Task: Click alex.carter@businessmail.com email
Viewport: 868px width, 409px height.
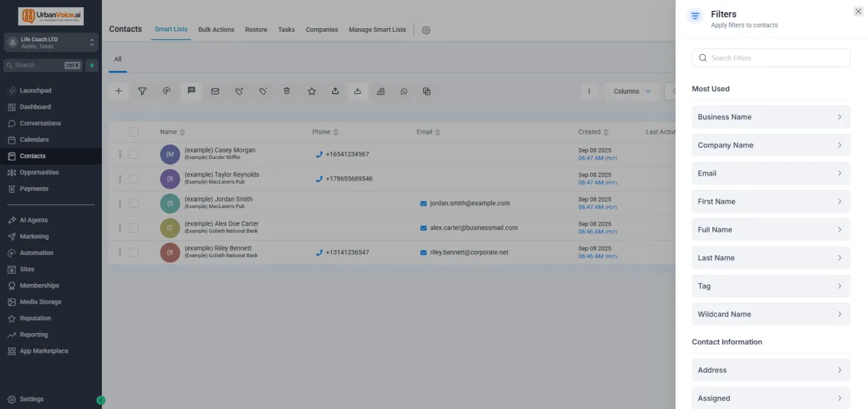Action: (474, 228)
